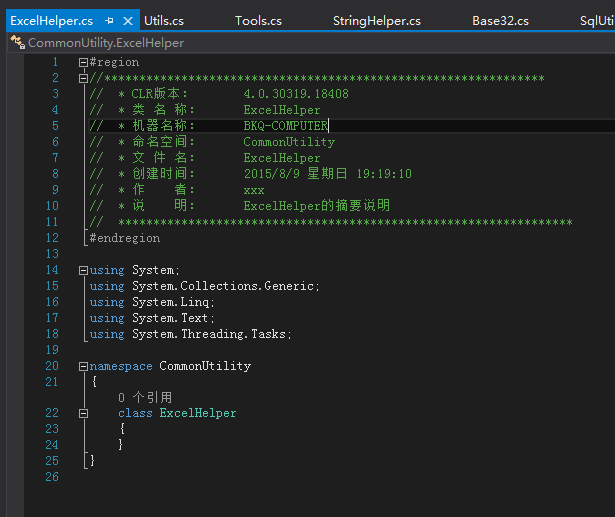Click the "0 个引用" CodeLens link

[145, 397]
